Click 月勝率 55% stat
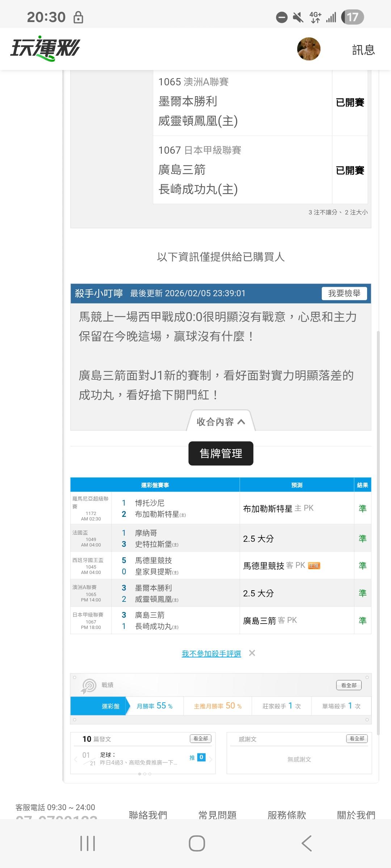This screenshot has width=391, height=868. (x=155, y=706)
